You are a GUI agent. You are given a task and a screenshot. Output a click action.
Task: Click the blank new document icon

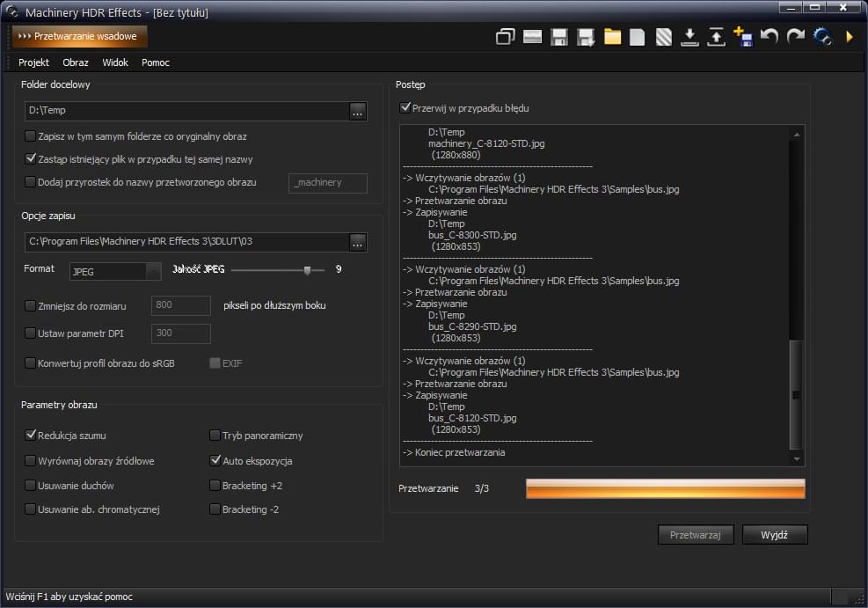pyautogui.click(x=638, y=37)
